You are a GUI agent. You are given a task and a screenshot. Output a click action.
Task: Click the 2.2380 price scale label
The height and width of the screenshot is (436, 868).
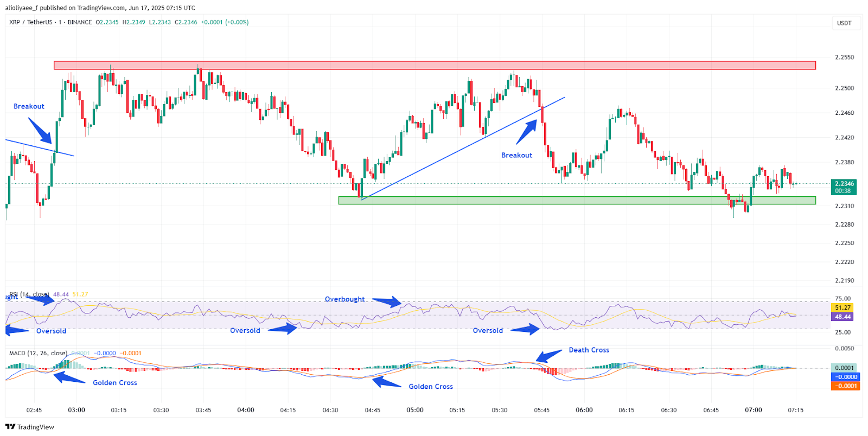[844, 162]
